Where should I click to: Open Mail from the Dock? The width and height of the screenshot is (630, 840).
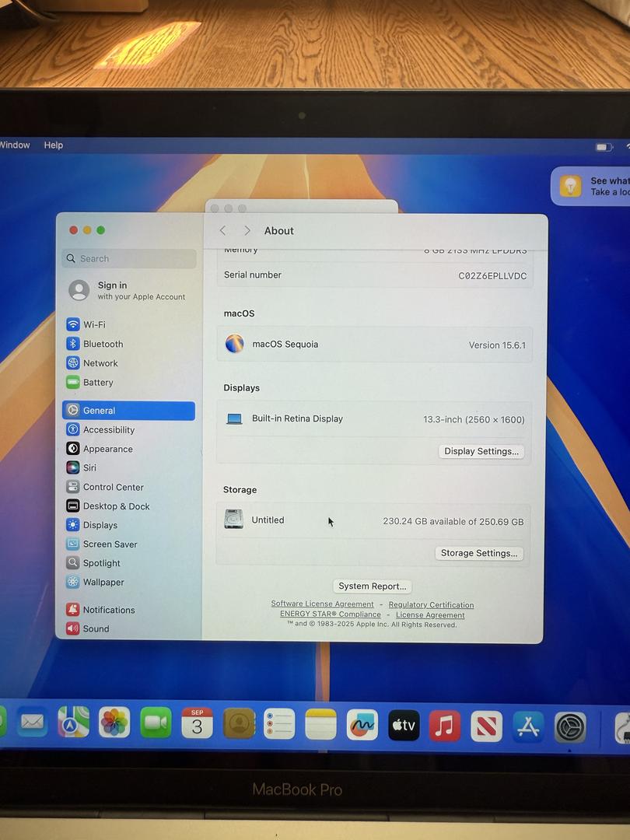point(32,723)
